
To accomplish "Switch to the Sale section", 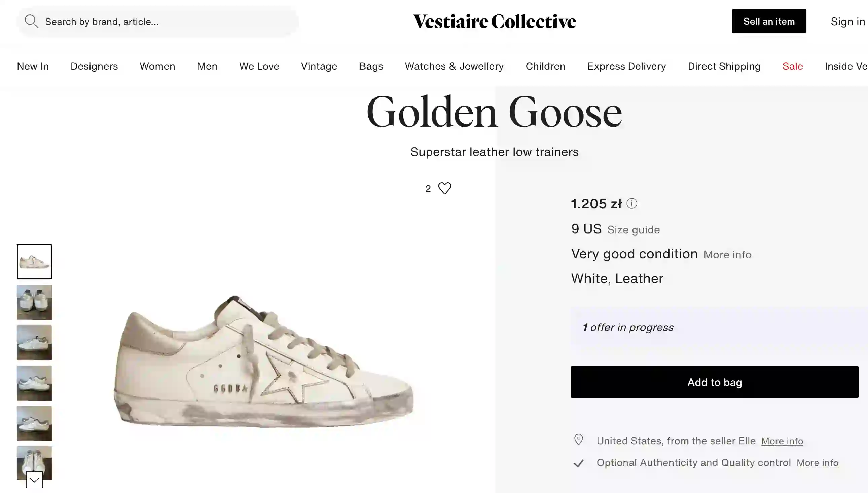I will click(x=792, y=66).
